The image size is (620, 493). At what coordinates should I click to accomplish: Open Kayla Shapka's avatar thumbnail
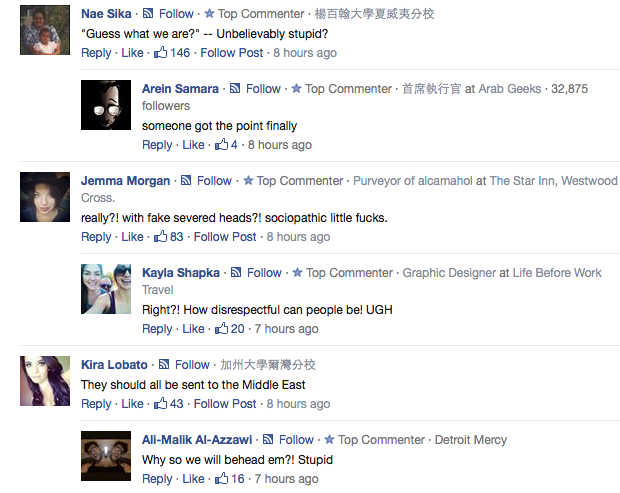106,289
